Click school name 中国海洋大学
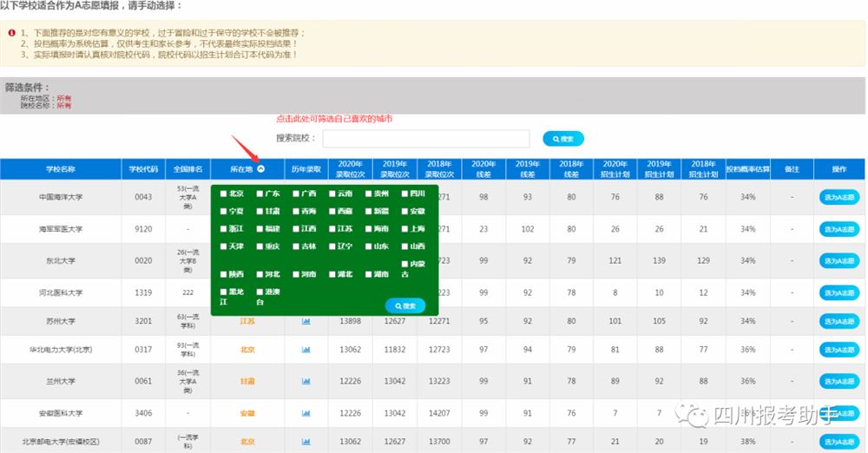The image size is (868, 453). (x=61, y=197)
